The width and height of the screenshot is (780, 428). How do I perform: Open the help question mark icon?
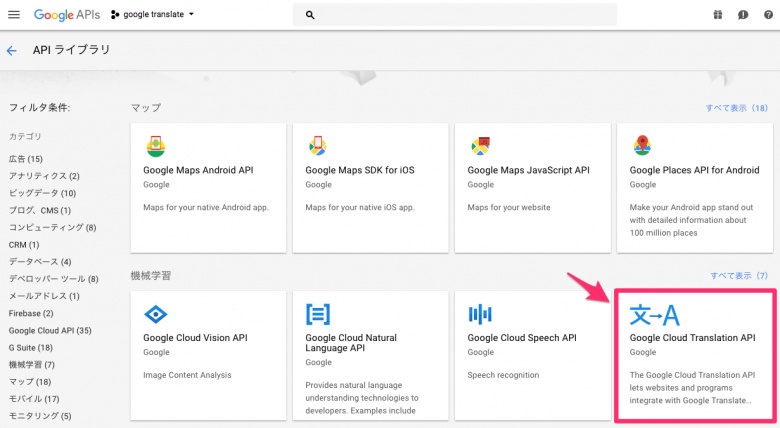click(x=768, y=15)
